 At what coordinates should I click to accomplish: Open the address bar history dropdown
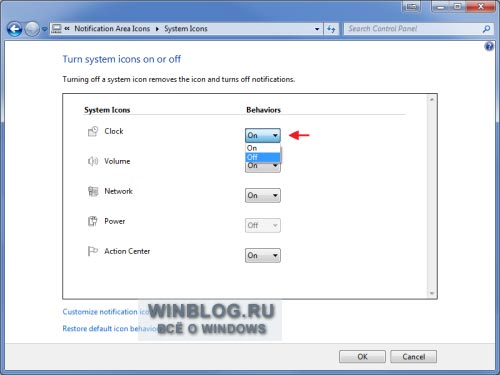pos(317,29)
